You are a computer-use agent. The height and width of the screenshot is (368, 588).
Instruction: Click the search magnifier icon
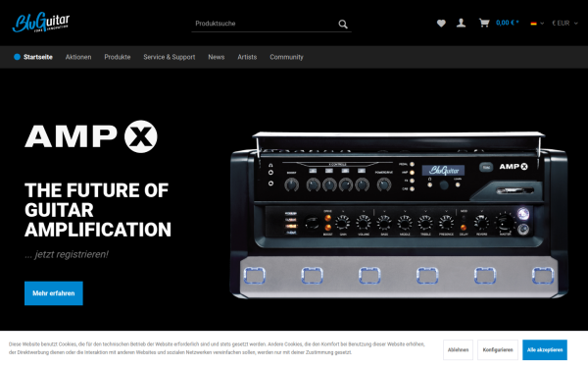pyautogui.click(x=343, y=24)
